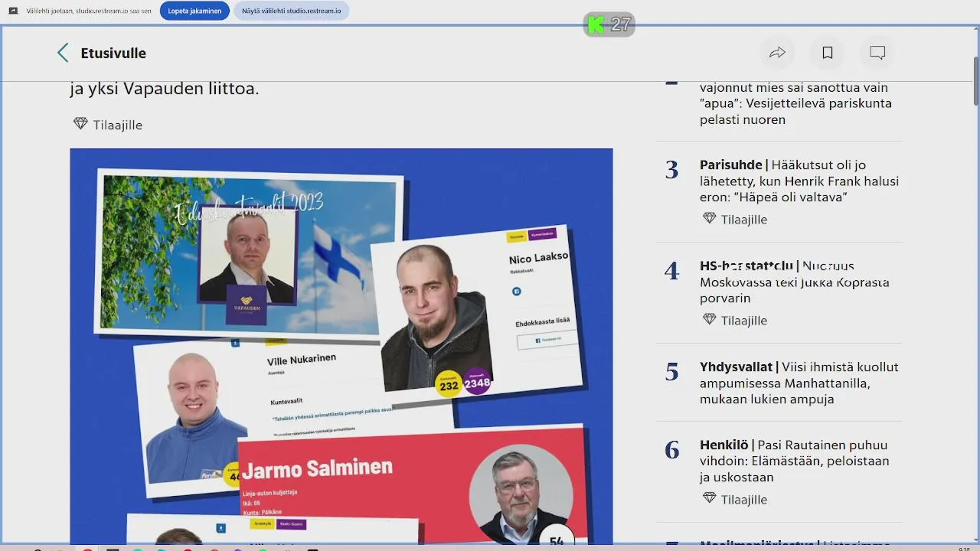Click ranking number 4 in most-read list
Viewport: 980px width, 551px height.
click(672, 271)
